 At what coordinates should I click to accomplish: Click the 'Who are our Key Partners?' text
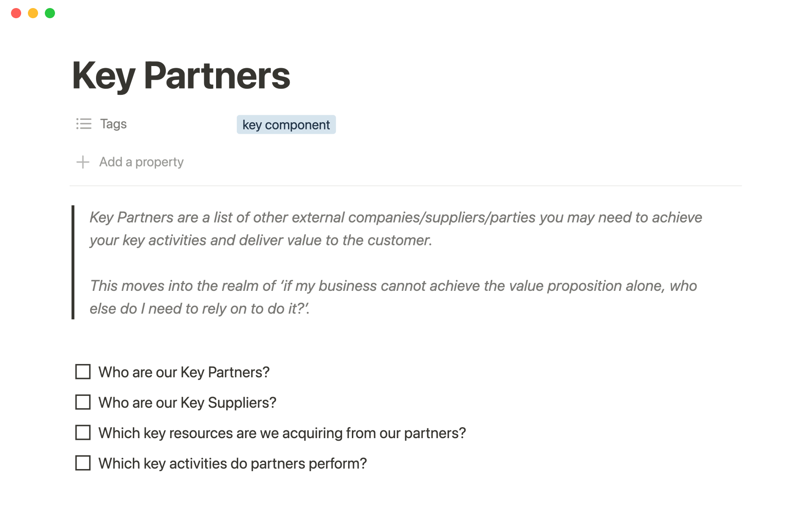(184, 372)
